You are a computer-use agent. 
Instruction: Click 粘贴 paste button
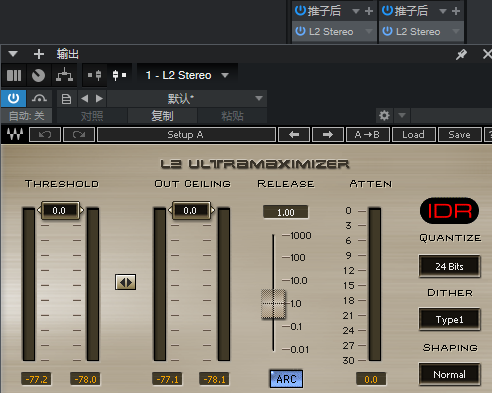(232, 116)
